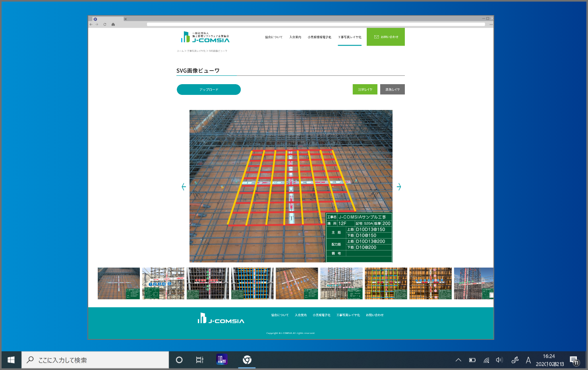Select the second rebar photo thumbnail

163,283
